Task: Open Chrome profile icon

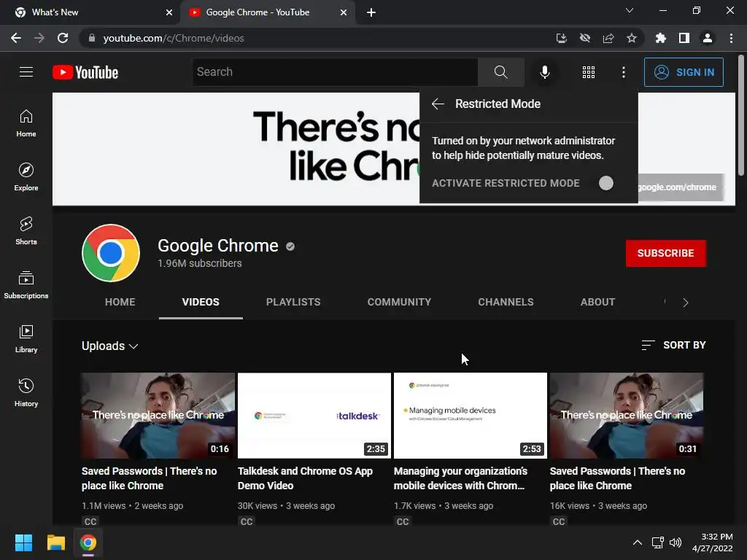Action: point(708,38)
